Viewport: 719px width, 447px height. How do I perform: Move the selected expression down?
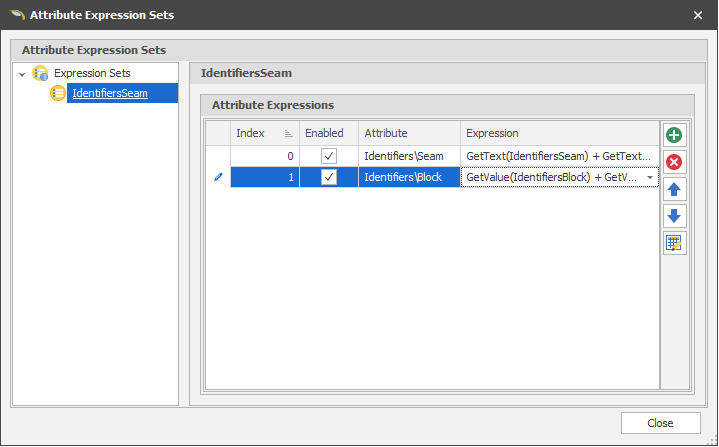[675, 216]
